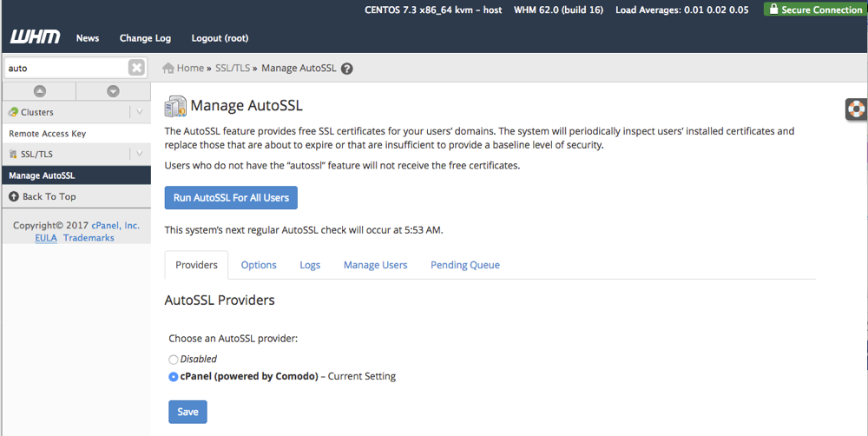Click CENTOS 7.3 x86_64 kvm host text
The image size is (868, 436).
433,10
